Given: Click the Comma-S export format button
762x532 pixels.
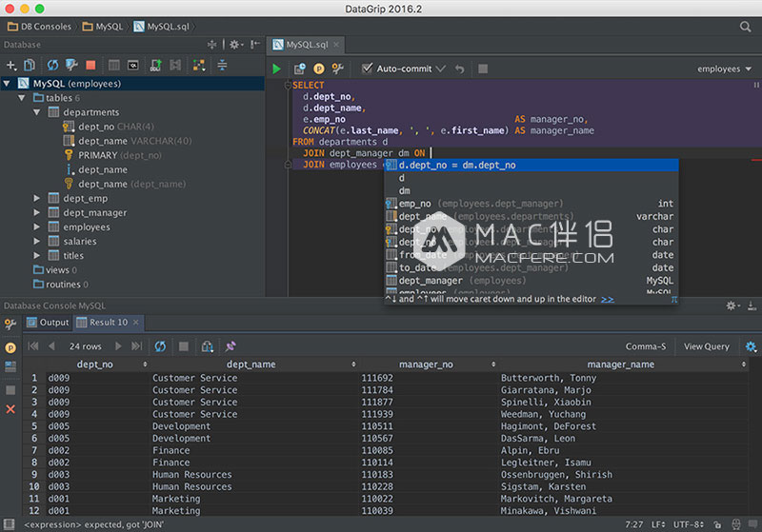Looking at the screenshot, I should tap(646, 346).
